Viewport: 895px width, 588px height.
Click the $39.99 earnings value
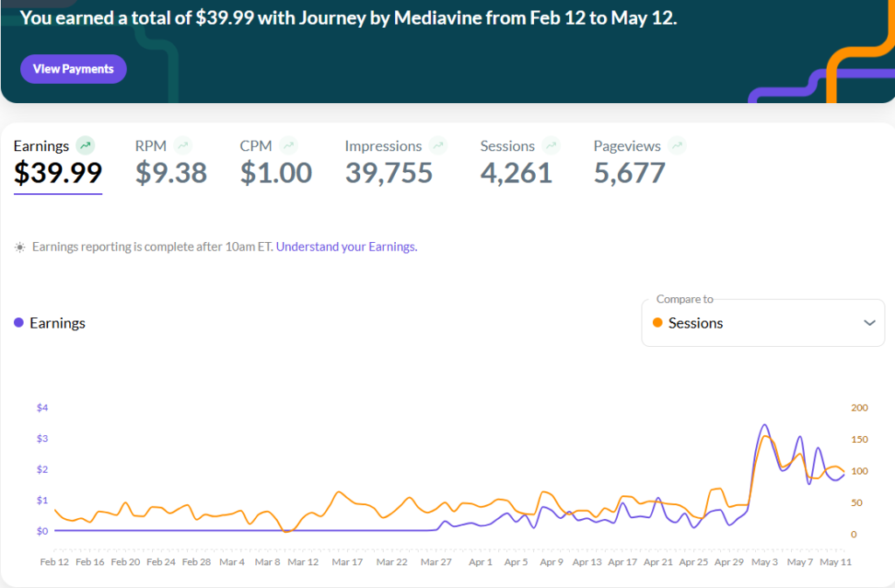coord(58,173)
